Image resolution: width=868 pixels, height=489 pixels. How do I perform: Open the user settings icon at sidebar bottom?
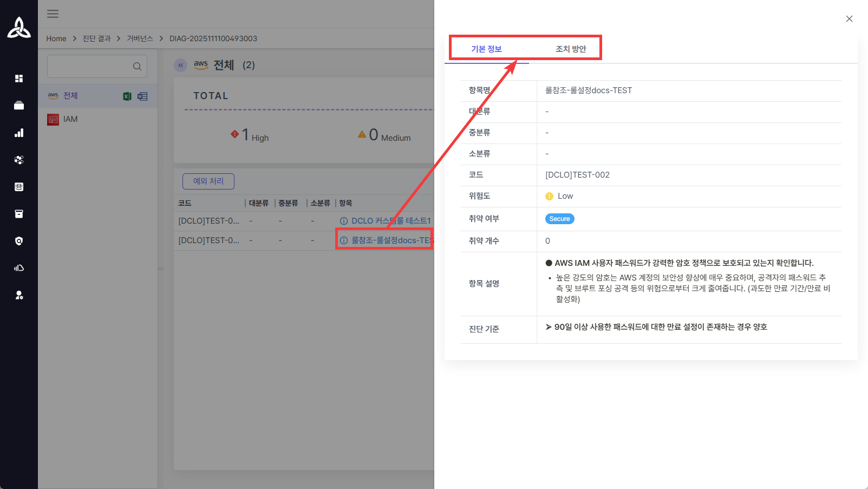point(19,295)
